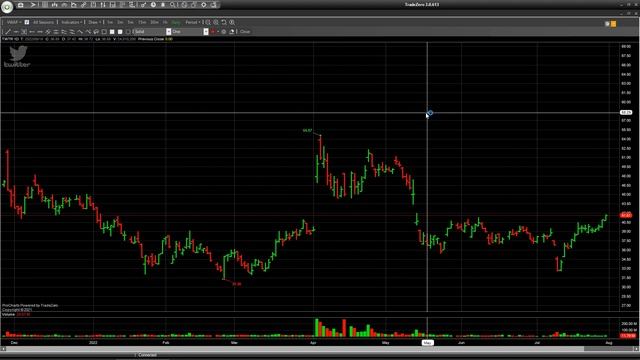This screenshot has height=360, width=640.
Task: Open drawing settings gear icon
Action: coord(224,32)
